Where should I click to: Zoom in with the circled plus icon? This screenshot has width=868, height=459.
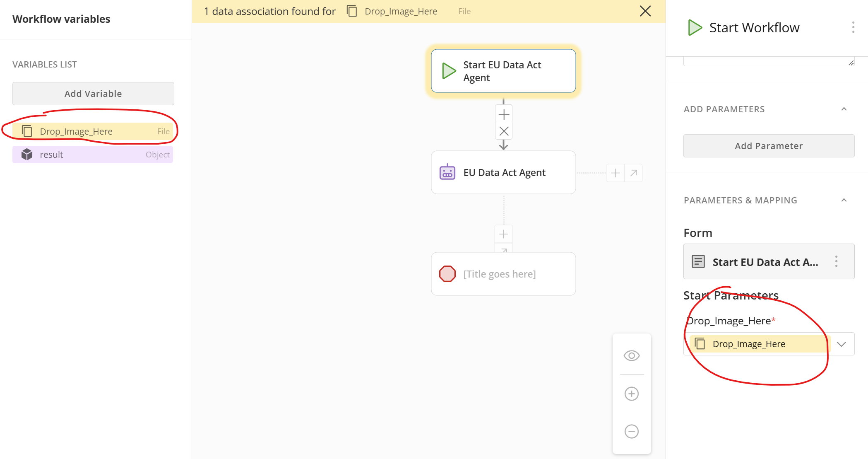coord(632,394)
